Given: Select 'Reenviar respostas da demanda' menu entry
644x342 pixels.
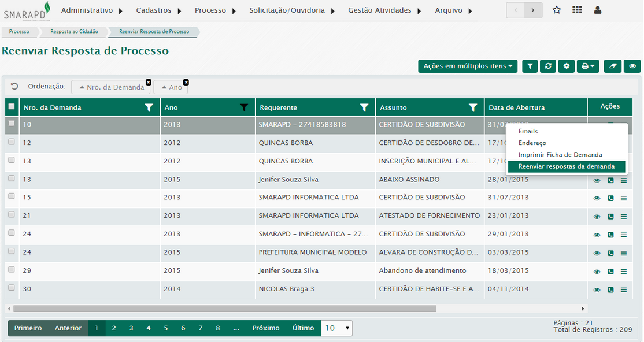Looking at the screenshot, I should coord(566,166).
